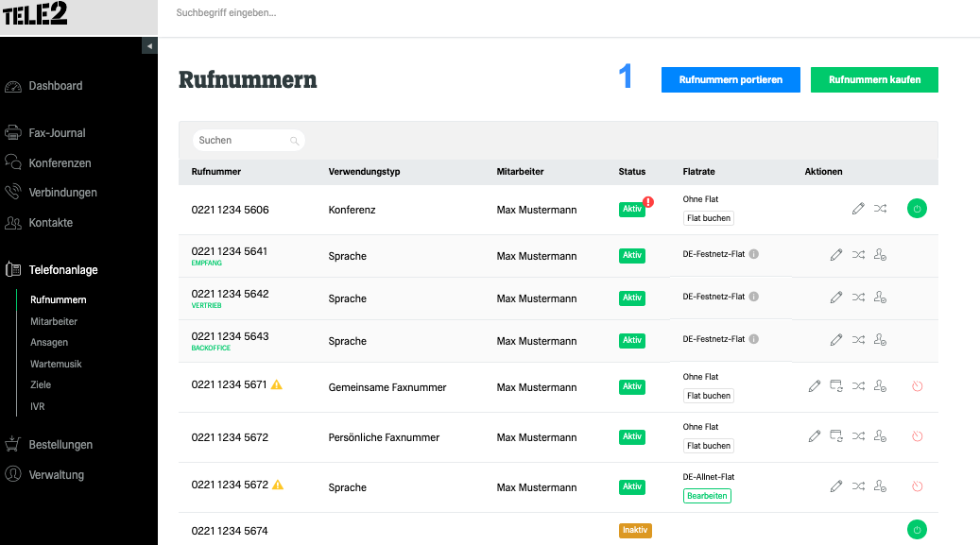Click the red alert badge on 5606 status
980x545 pixels.
point(648,202)
